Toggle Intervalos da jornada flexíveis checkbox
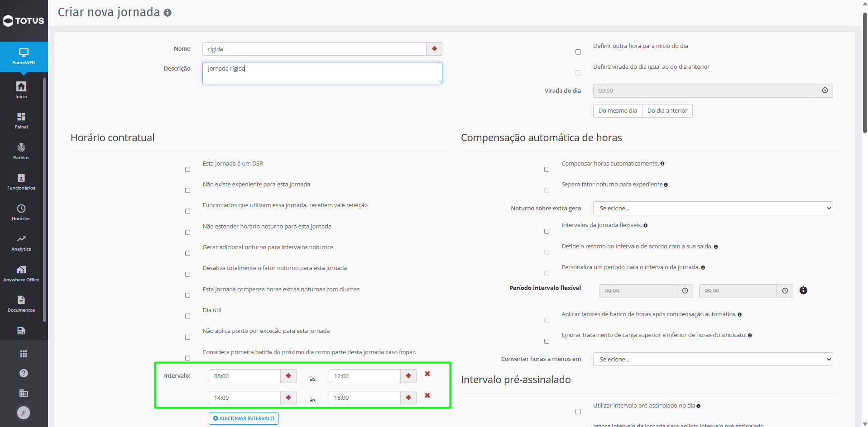This screenshot has width=868, height=427. click(x=547, y=231)
